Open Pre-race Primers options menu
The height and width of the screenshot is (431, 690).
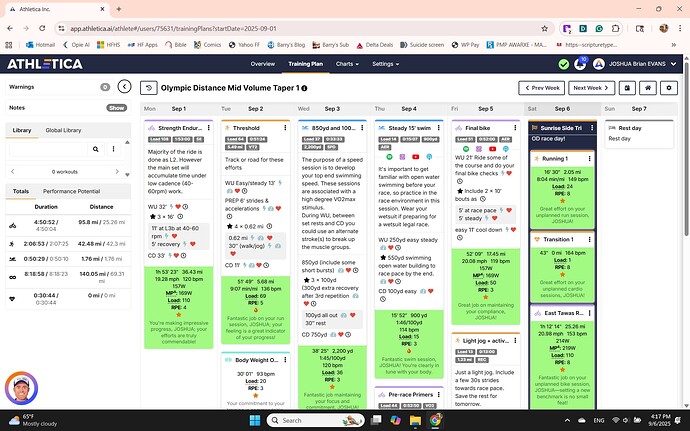[439, 394]
